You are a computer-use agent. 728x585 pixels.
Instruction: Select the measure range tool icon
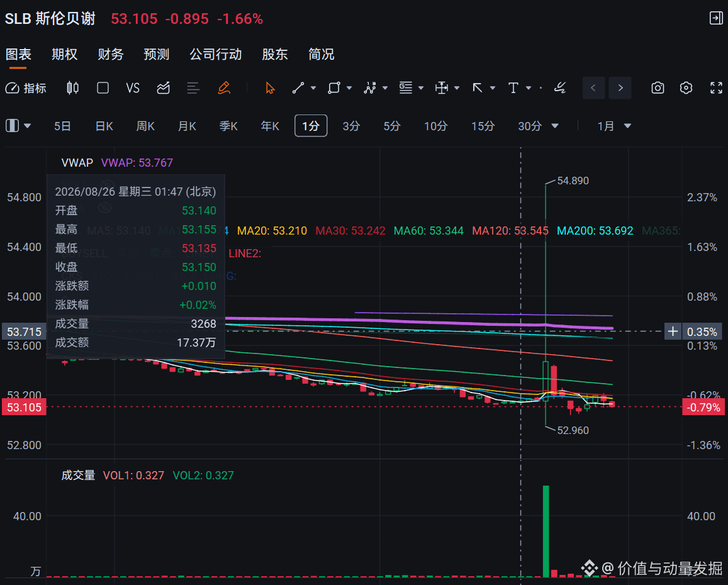(x=442, y=88)
